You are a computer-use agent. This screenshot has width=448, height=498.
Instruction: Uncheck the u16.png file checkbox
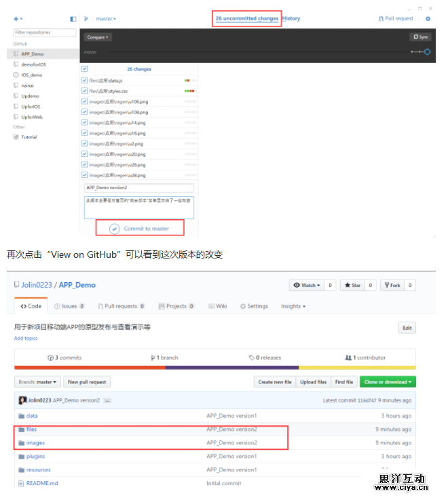pyautogui.click(x=85, y=133)
